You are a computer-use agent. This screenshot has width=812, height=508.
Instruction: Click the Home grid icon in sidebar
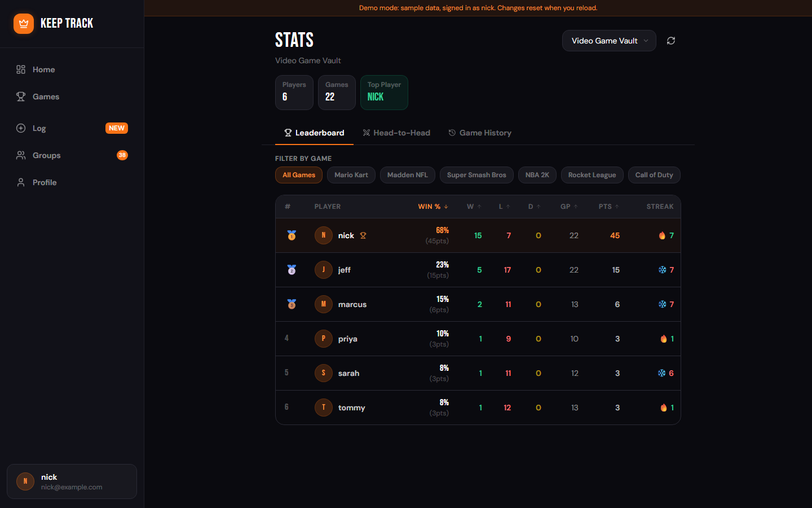(21, 69)
